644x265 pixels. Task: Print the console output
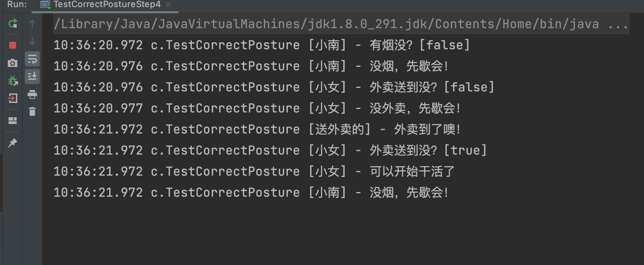coord(32,95)
